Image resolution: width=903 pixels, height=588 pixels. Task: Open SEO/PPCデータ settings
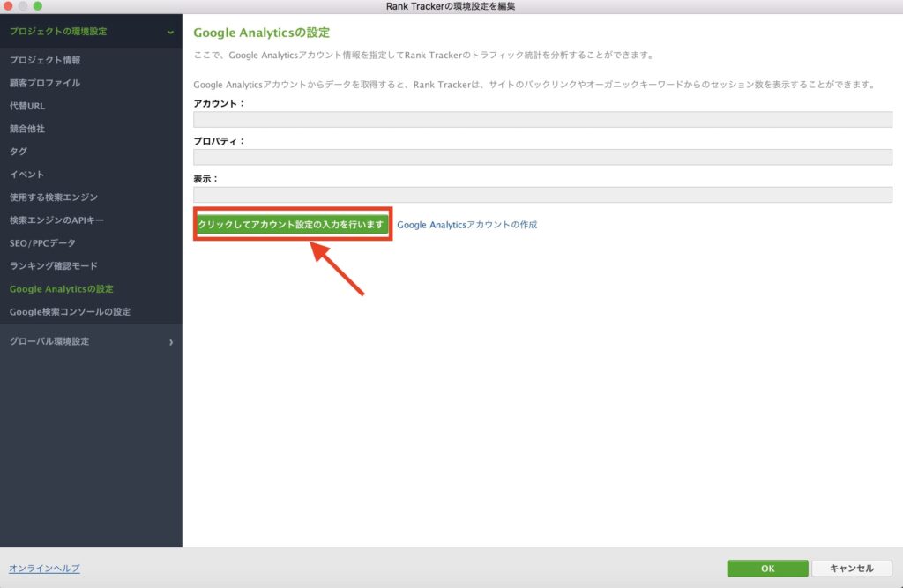[42, 243]
